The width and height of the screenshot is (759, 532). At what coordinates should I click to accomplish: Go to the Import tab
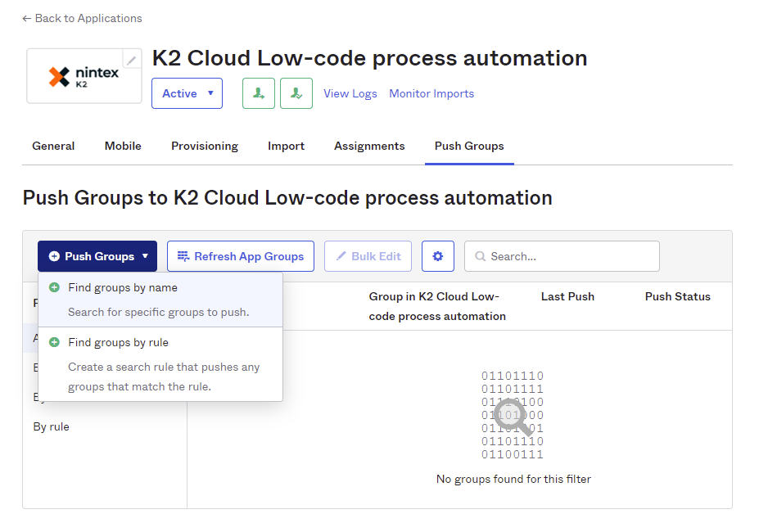[x=286, y=146]
